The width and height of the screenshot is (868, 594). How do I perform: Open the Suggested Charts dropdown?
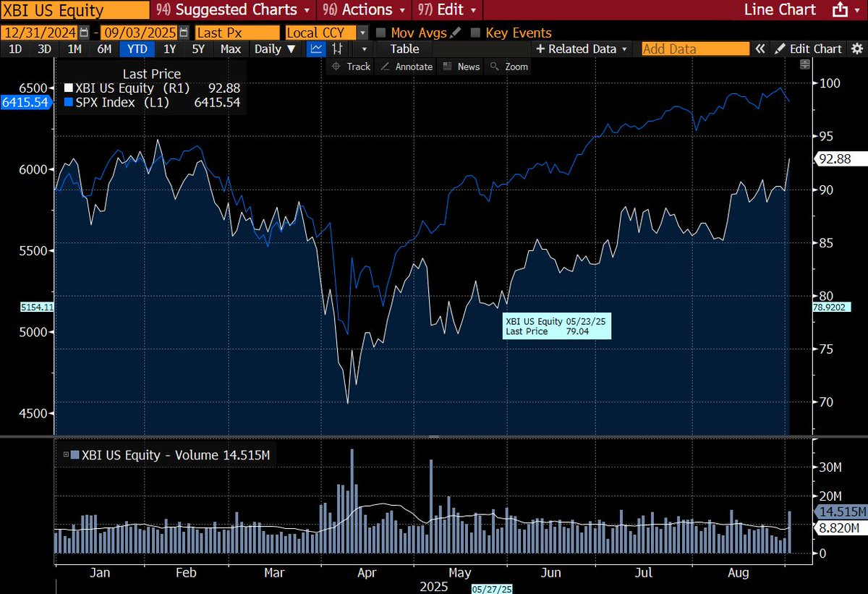[x=234, y=10]
